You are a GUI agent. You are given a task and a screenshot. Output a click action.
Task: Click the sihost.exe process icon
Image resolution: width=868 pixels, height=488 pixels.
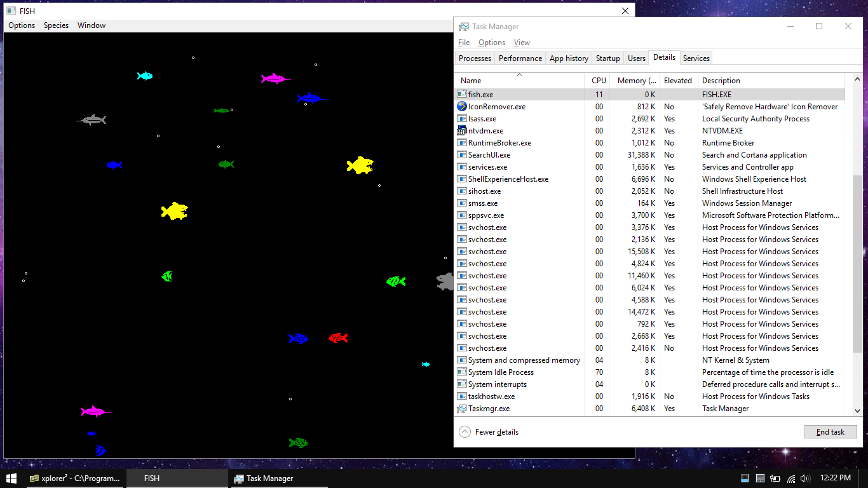click(462, 191)
